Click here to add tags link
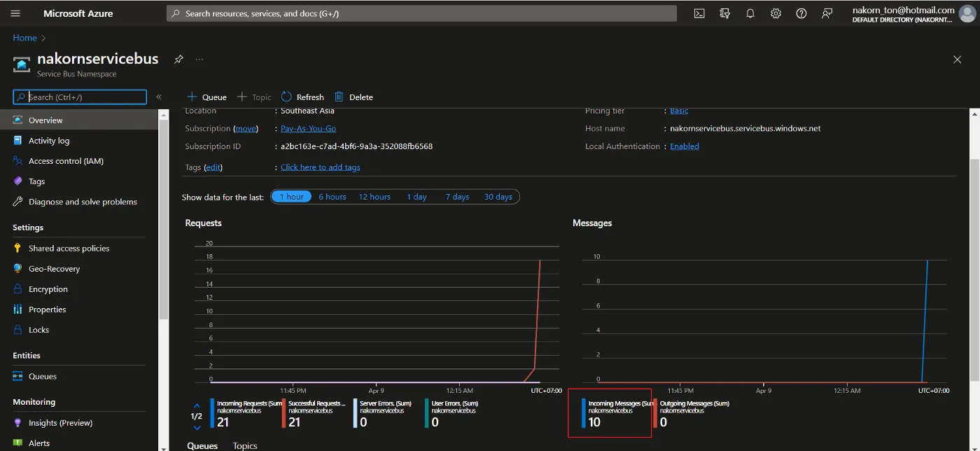 tap(321, 167)
